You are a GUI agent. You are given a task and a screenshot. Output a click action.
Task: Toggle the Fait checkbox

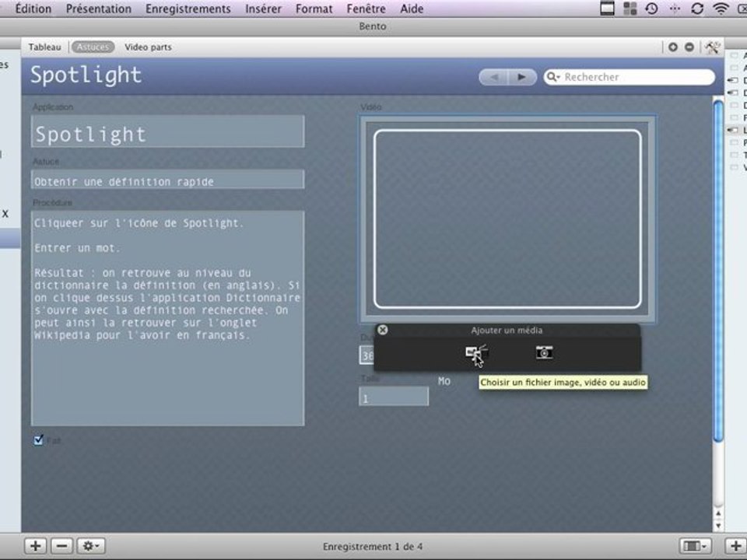(39, 440)
